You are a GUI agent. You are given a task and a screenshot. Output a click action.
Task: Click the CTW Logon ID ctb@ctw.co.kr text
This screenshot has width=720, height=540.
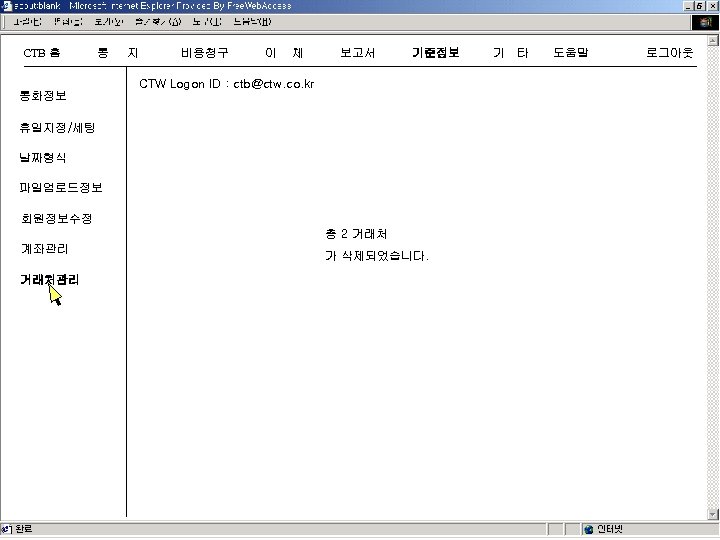pyautogui.click(x=227, y=84)
